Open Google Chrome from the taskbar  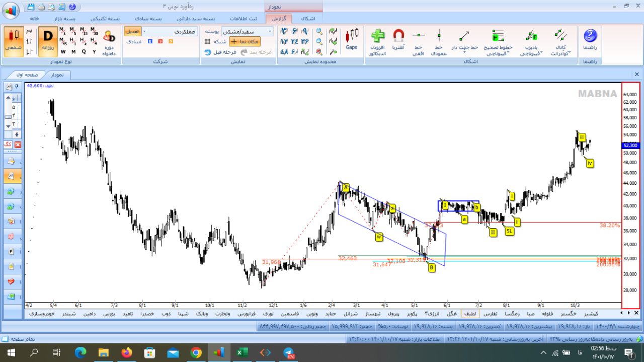[x=196, y=352]
